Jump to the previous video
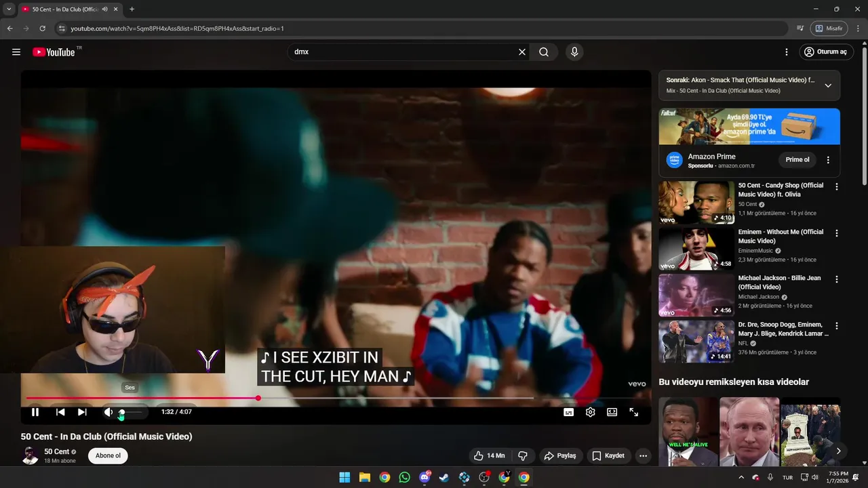 pos(60,412)
